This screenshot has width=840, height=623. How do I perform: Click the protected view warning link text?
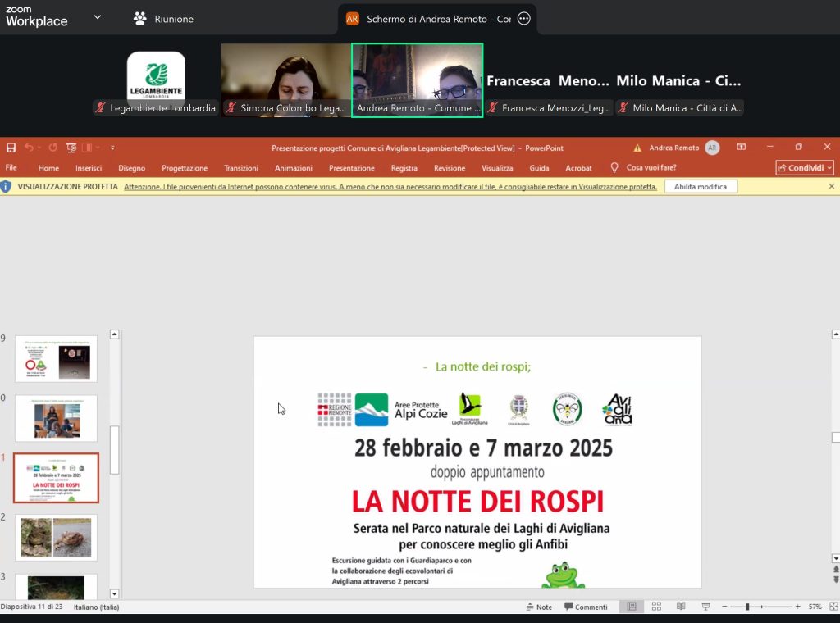(x=390, y=187)
